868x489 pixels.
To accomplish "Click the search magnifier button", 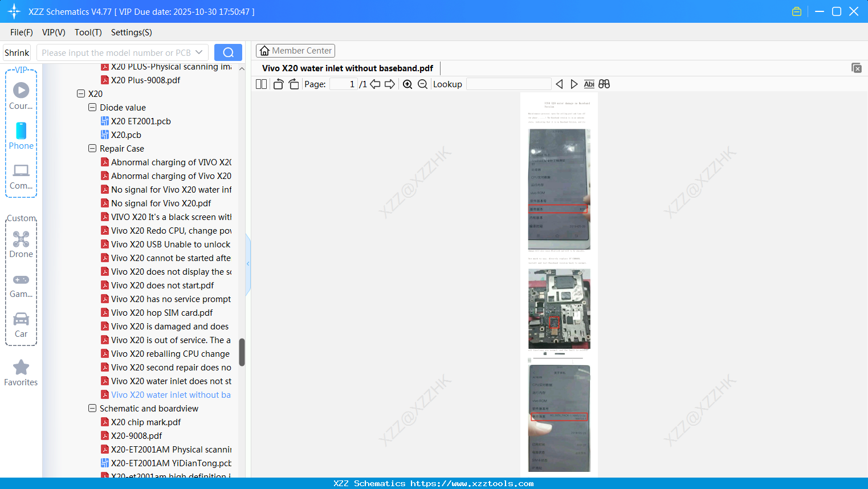I will click(x=228, y=52).
